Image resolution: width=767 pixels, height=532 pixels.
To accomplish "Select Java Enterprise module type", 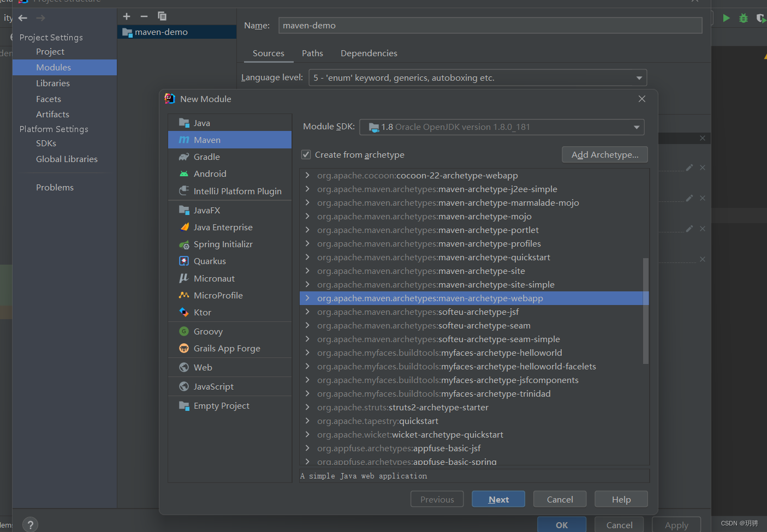I will (x=230, y=227).
